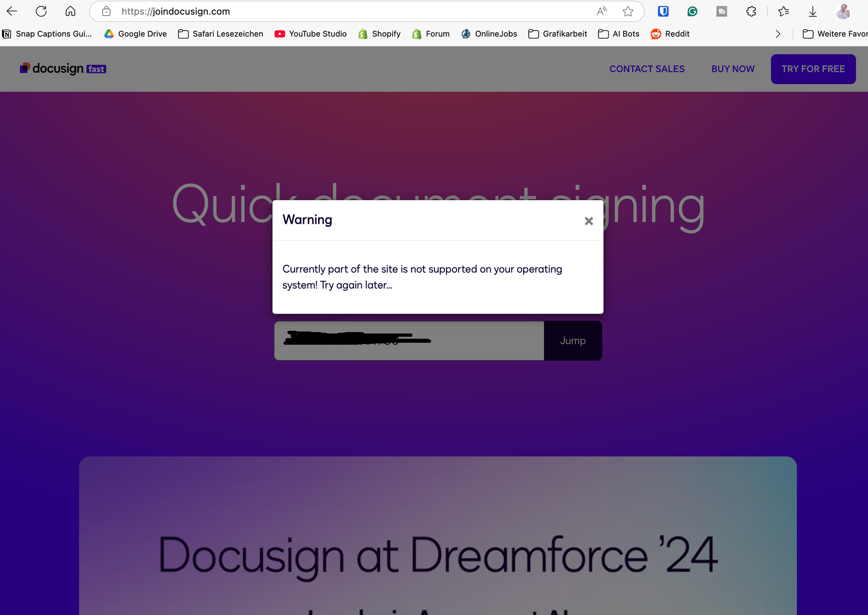The image size is (868, 615).
Task: Click the browser back arrow
Action: (x=12, y=11)
